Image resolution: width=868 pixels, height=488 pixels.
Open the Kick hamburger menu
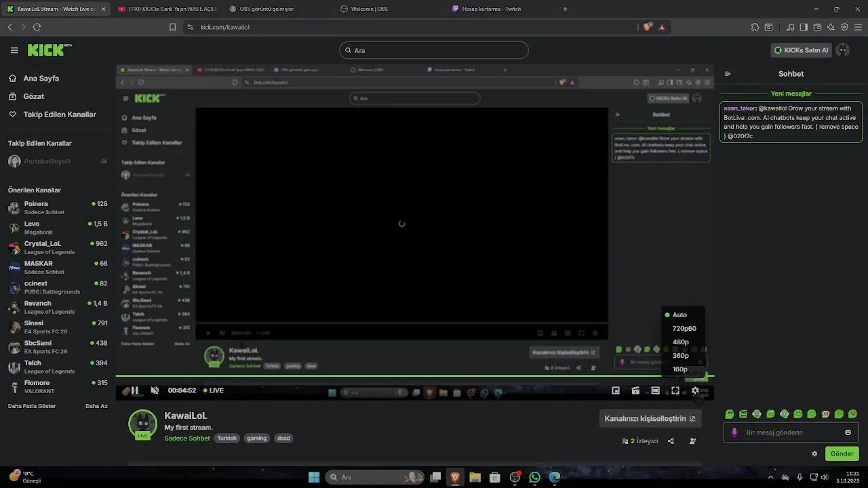[14, 50]
